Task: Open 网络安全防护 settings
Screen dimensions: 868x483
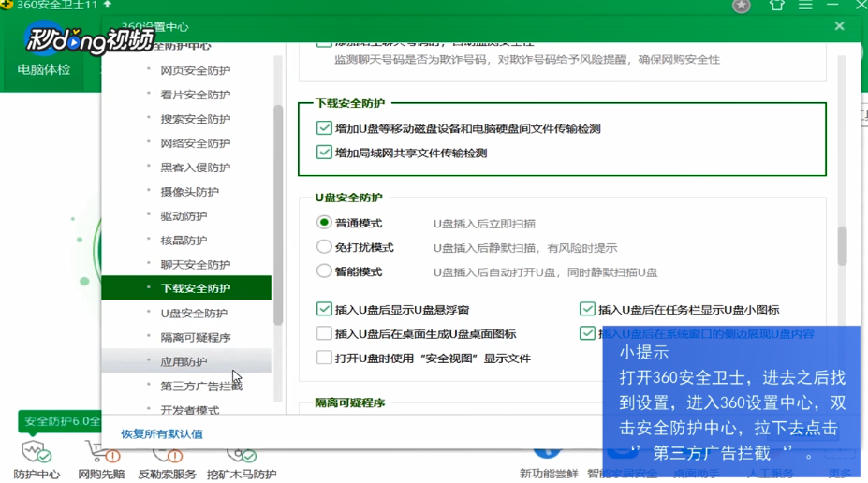Action: pos(195,143)
